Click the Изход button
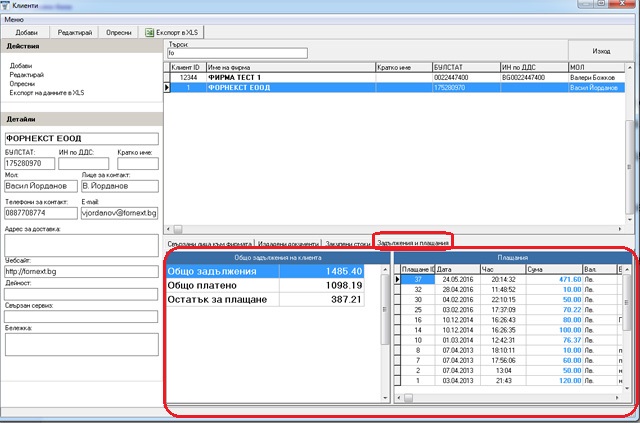Screen dimensions: 640x423 pos(601,51)
